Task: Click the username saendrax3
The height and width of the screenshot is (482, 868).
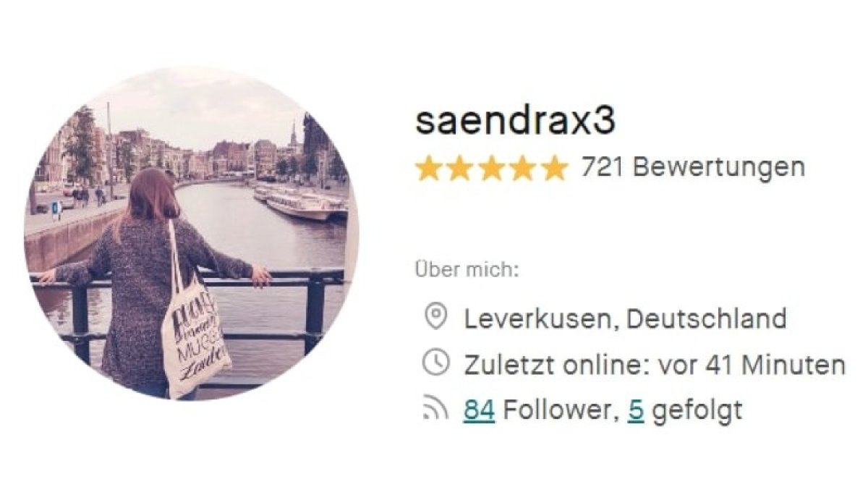Action: pyautogui.click(x=515, y=122)
